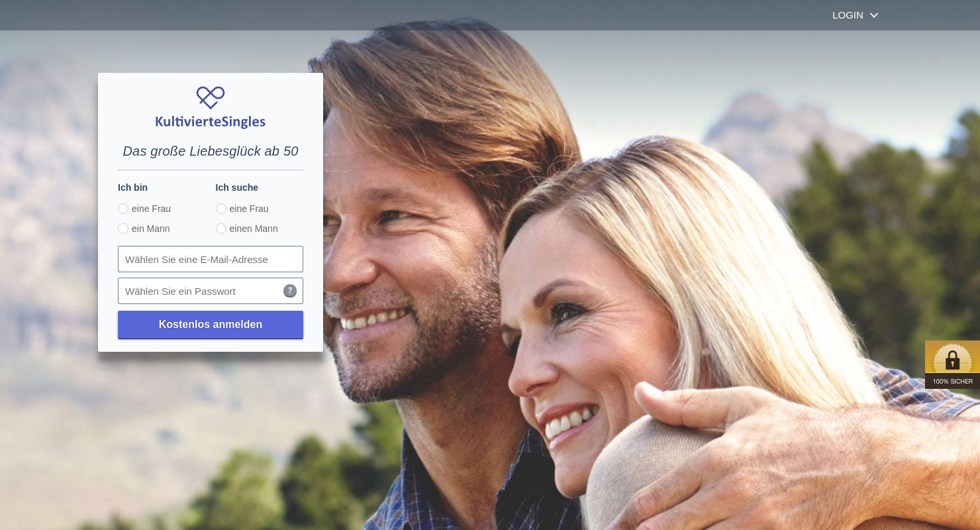Click the 'Kostenlos anmelden' button
The image size is (980, 530).
click(211, 325)
